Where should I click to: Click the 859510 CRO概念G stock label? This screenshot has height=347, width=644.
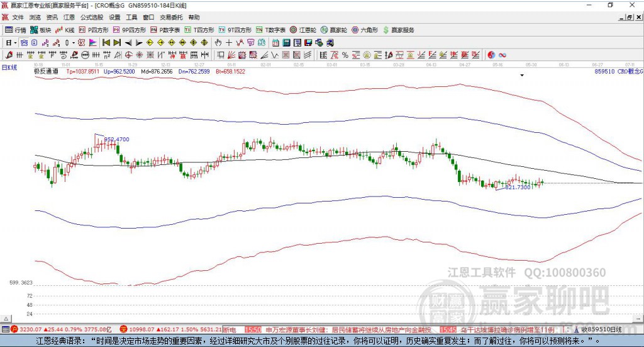tap(619, 72)
